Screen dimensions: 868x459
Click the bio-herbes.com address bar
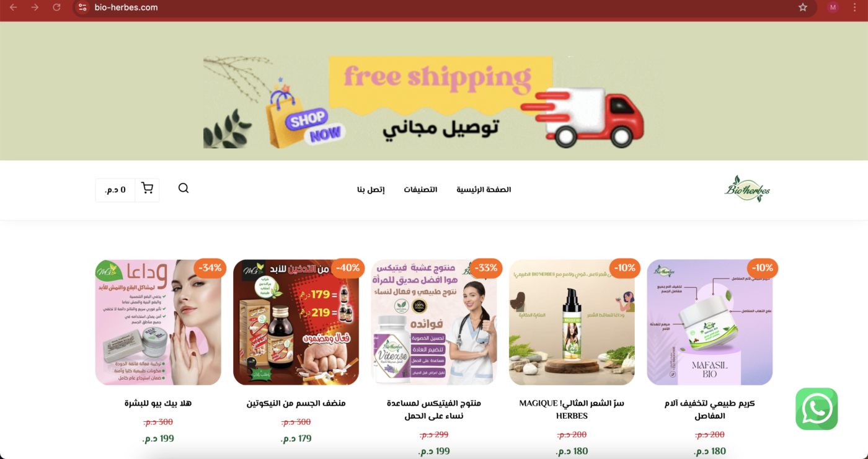(434, 7)
